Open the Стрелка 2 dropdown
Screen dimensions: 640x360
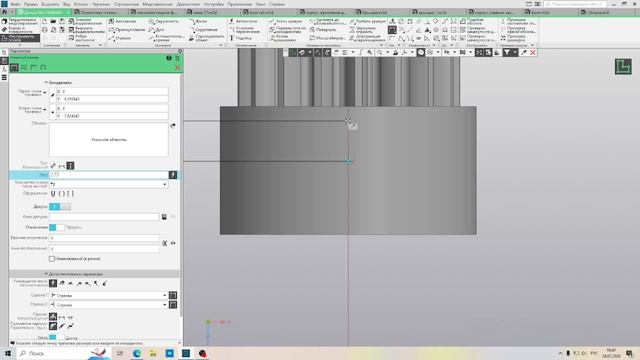tap(164, 304)
